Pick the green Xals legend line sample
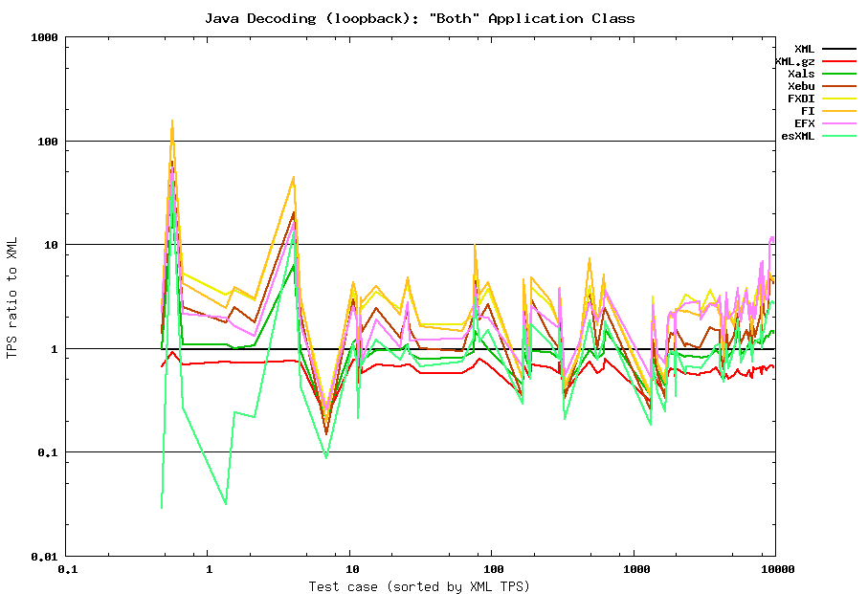Screen dimensions: 868x594 (x=839, y=74)
